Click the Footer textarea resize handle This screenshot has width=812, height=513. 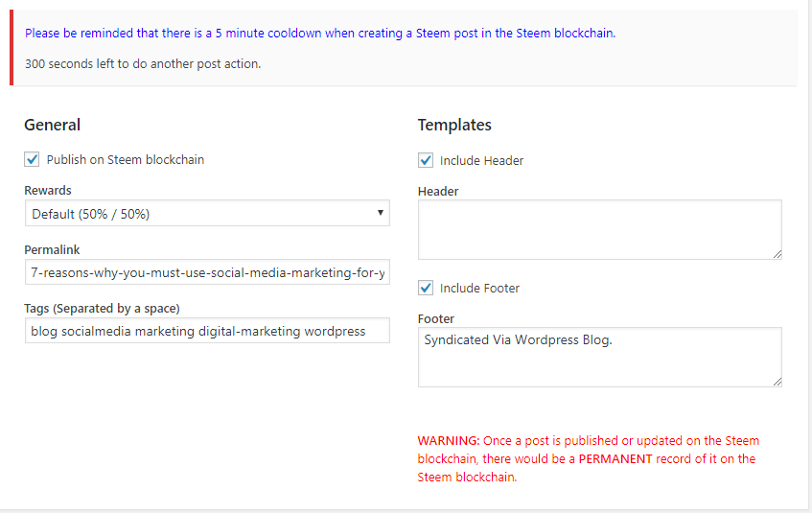[x=777, y=382]
